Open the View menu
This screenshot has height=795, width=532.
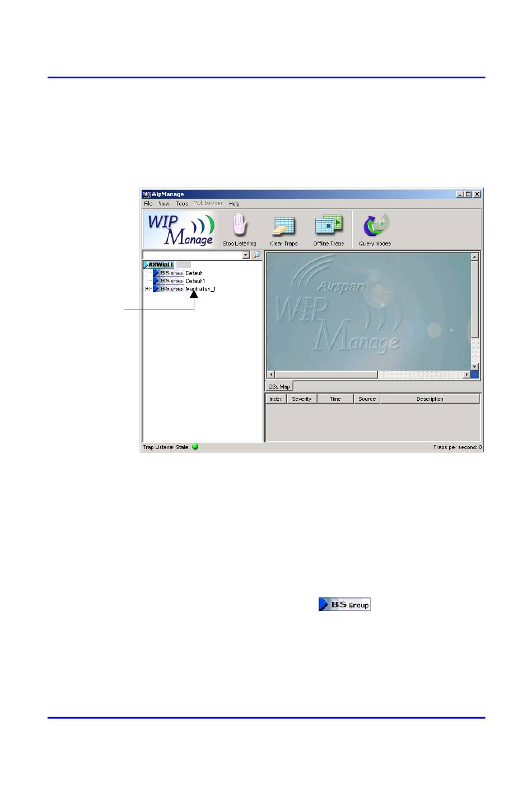pyautogui.click(x=164, y=204)
